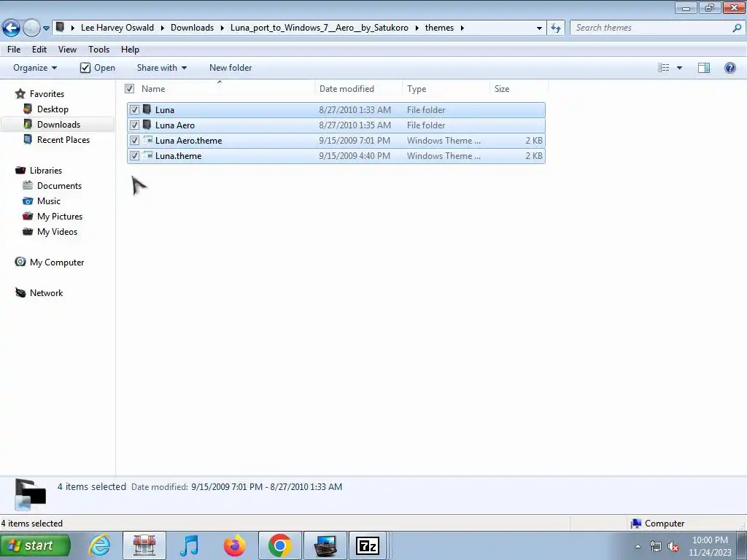The height and width of the screenshot is (560, 747).
Task: Open Desktop in the navigation pane
Action: pos(53,109)
